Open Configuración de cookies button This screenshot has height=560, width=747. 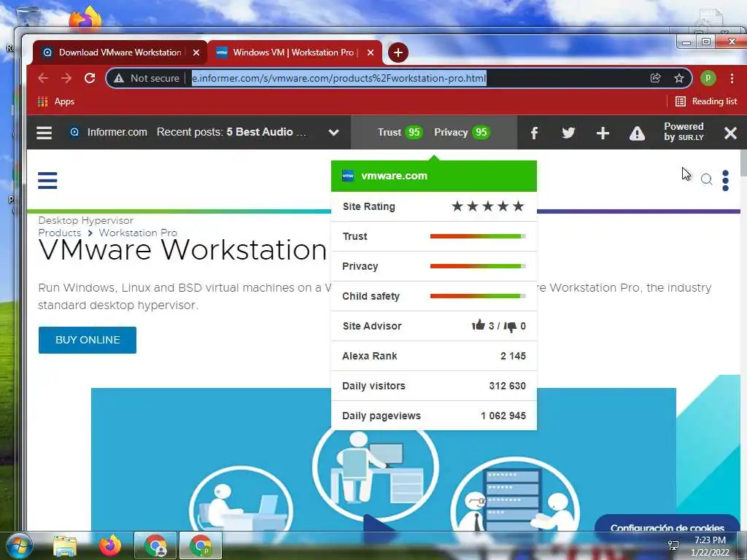[667, 524]
